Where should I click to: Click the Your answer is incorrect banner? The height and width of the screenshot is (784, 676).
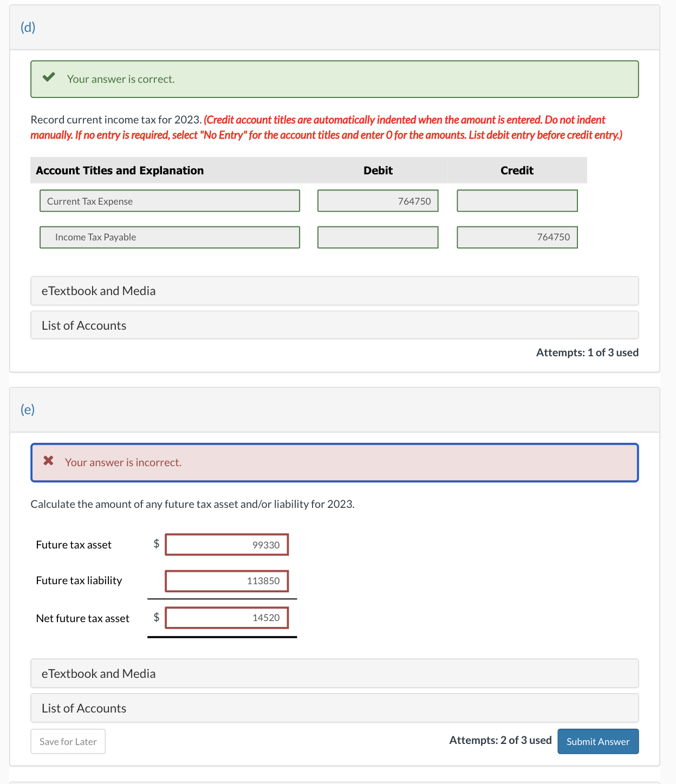(335, 462)
